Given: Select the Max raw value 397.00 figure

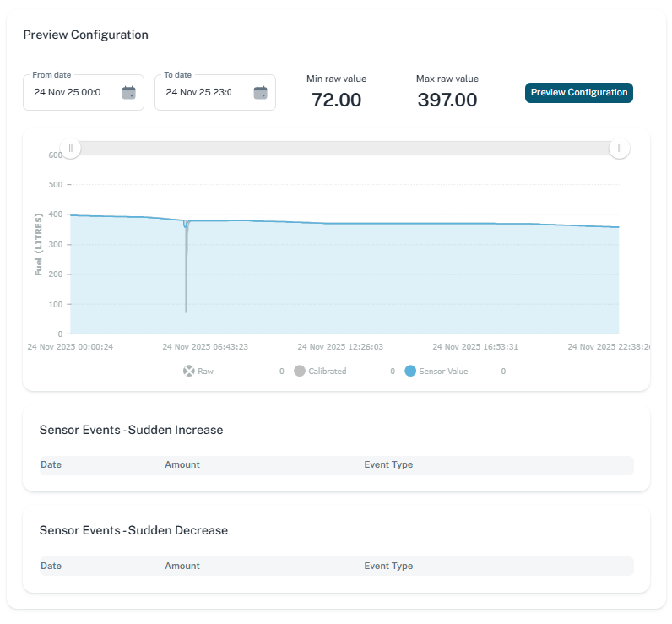Looking at the screenshot, I should point(447,100).
